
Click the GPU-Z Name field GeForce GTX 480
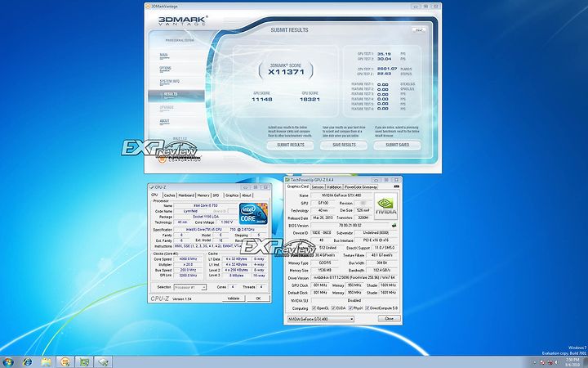(x=341, y=195)
